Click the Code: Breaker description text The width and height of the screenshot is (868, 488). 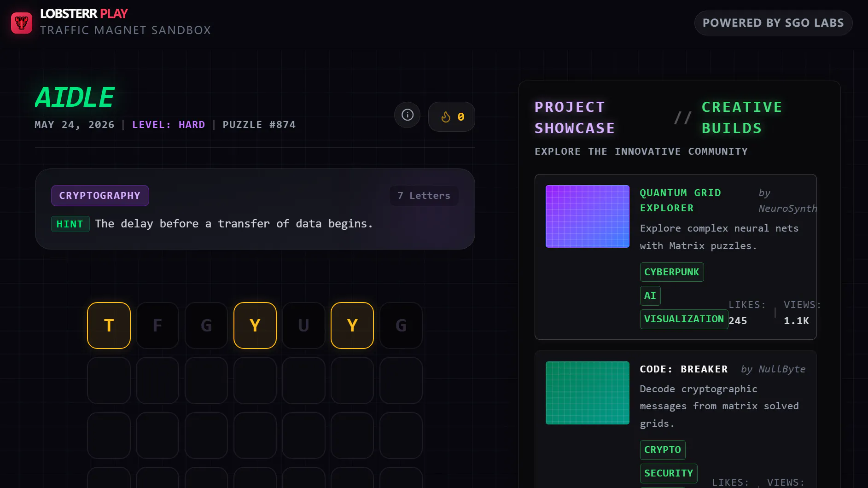pos(719,406)
